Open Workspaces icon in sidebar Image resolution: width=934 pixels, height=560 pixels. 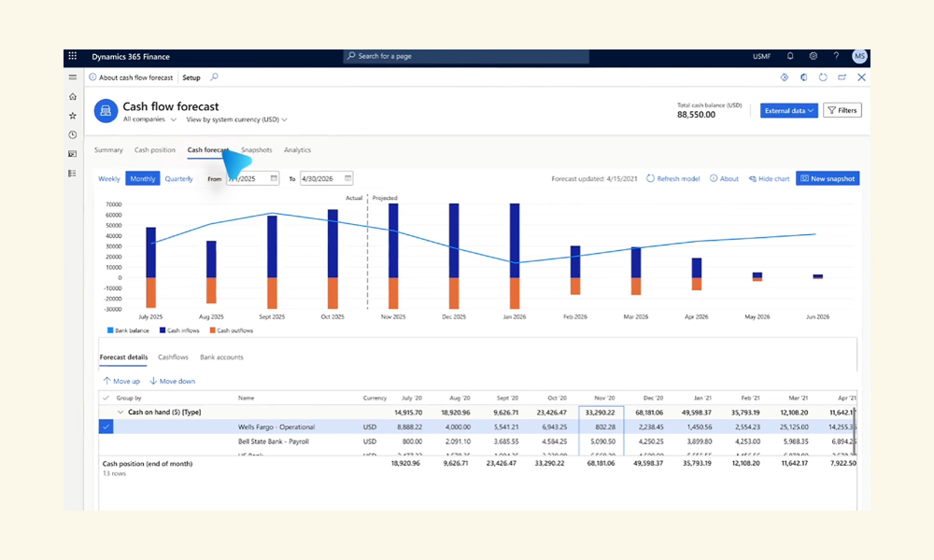coord(73,154)
